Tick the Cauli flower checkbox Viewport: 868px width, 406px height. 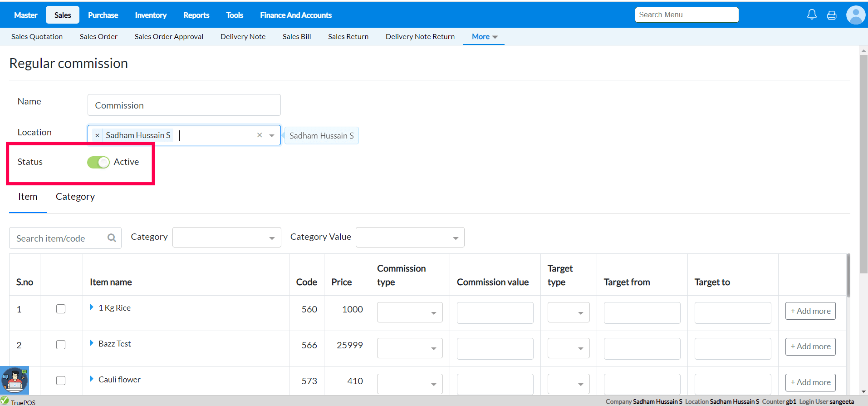(61, 381)
